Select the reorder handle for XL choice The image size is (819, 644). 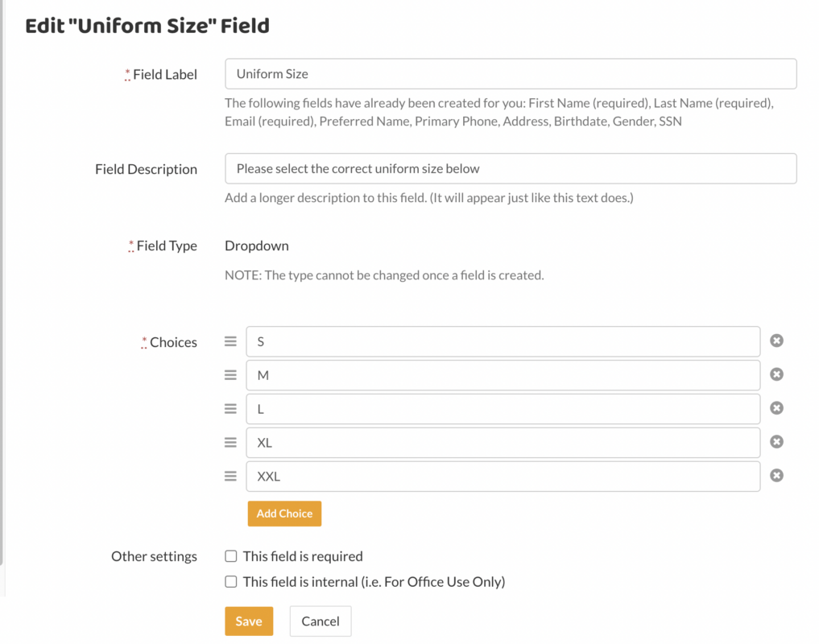(x=230, y=443)
